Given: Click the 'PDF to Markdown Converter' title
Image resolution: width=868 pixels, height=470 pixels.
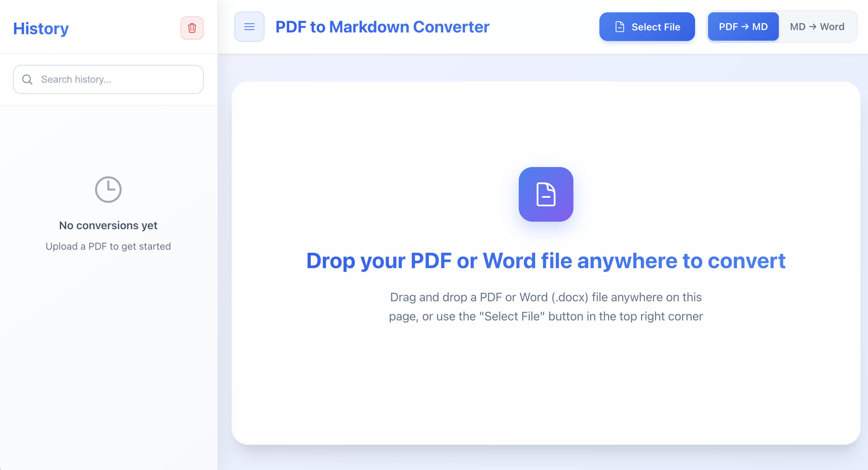Looking at the screenshot, I should 382,27.
